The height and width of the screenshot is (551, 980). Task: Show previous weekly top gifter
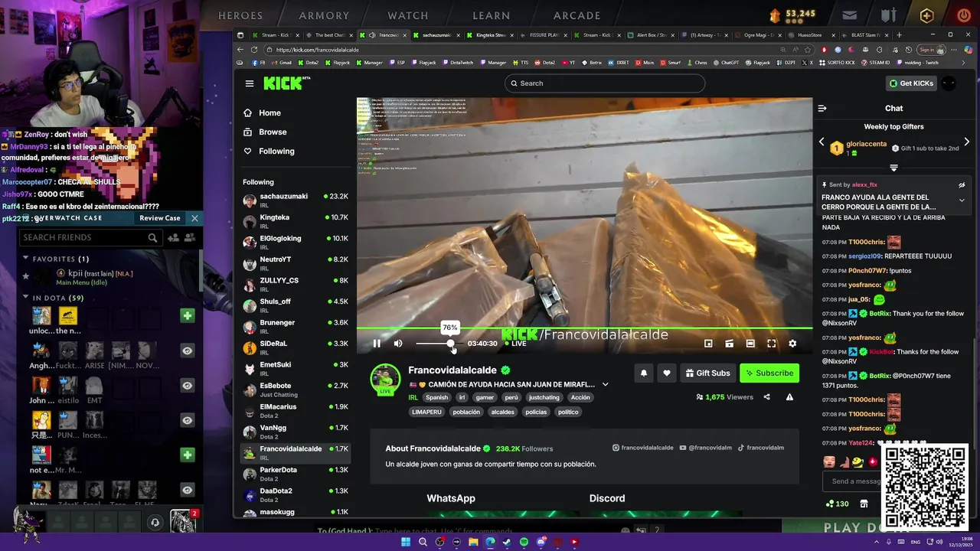tap(822, 142)
